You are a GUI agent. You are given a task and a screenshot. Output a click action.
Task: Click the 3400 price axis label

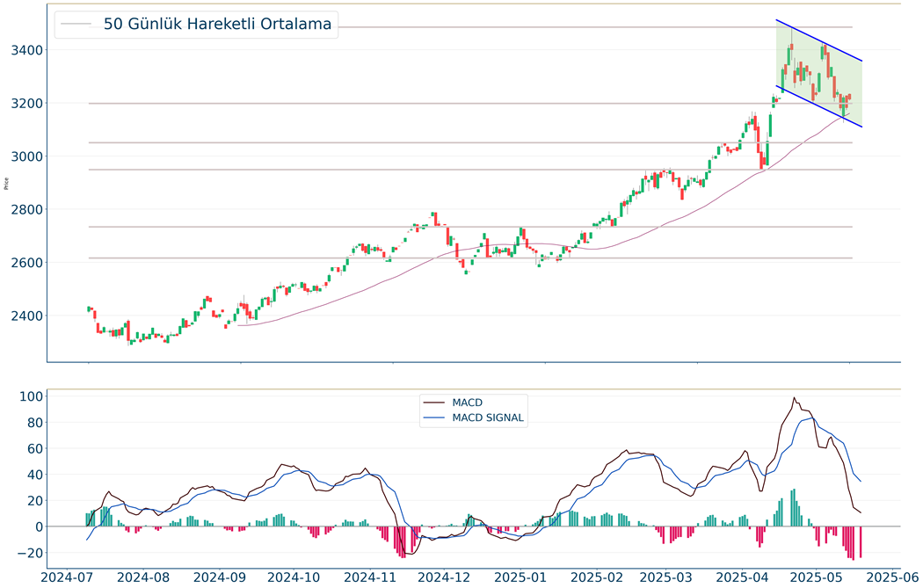[x=27, y=50]
